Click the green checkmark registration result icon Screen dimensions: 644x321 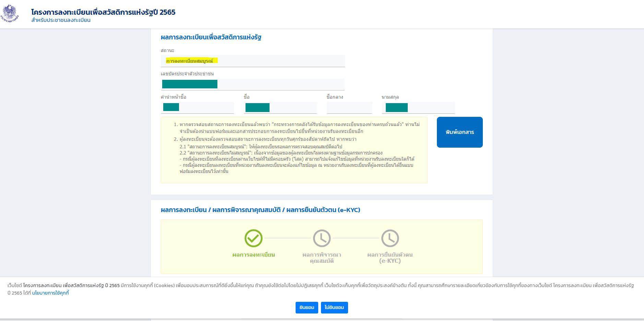(x=253, y=238)
